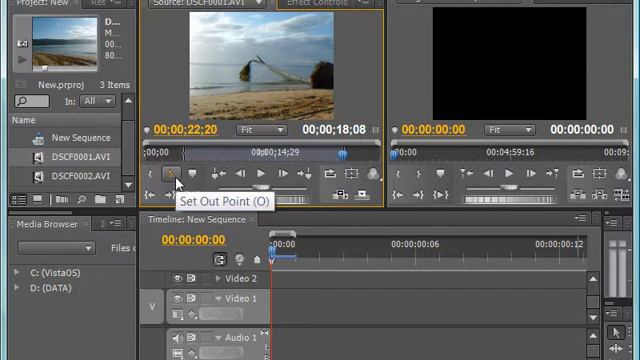Collapse the Video 1 track

point(218,299)
